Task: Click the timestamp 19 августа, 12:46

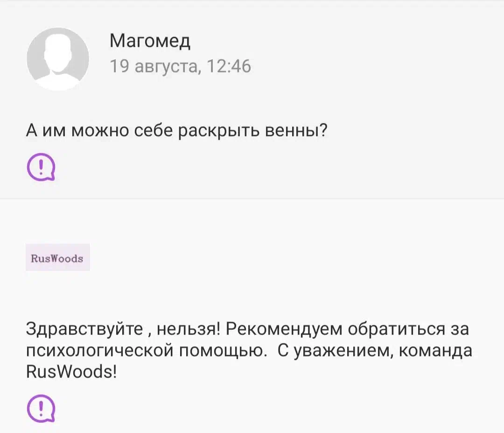Action: coord(180,66)
